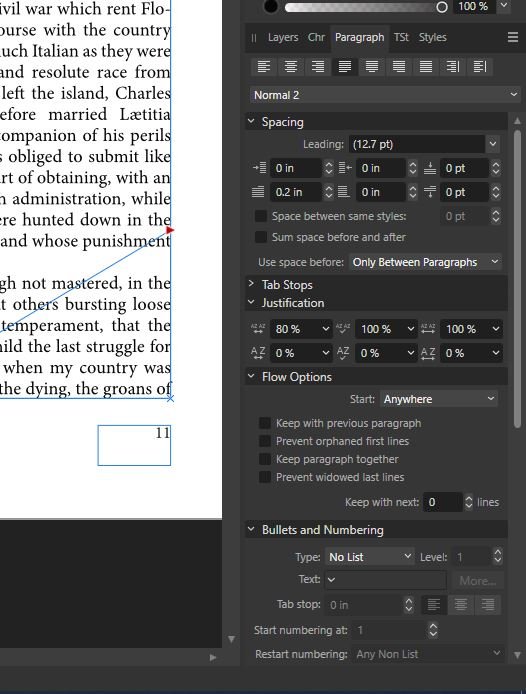Select the align right paragraph icon
This screenshot has height=694, width=526.
(318, 67)
